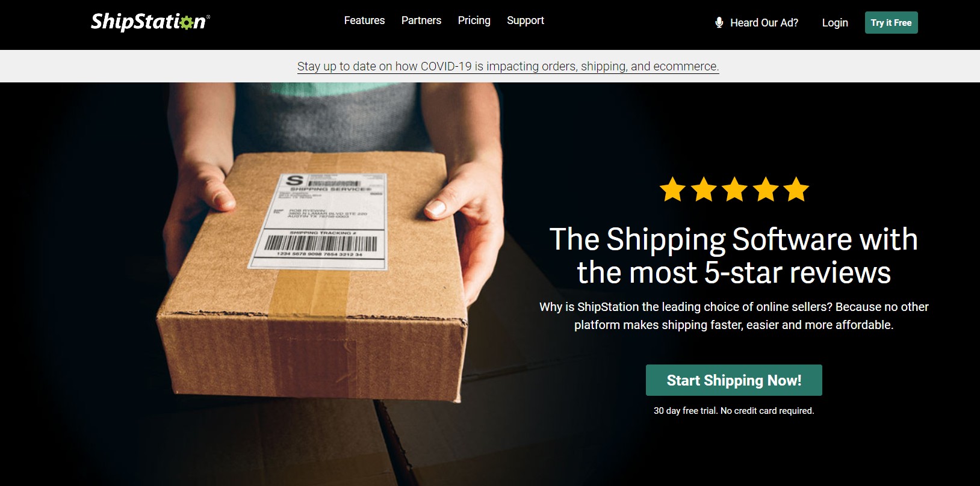Click the fifth gold star

tap(796, 189)
